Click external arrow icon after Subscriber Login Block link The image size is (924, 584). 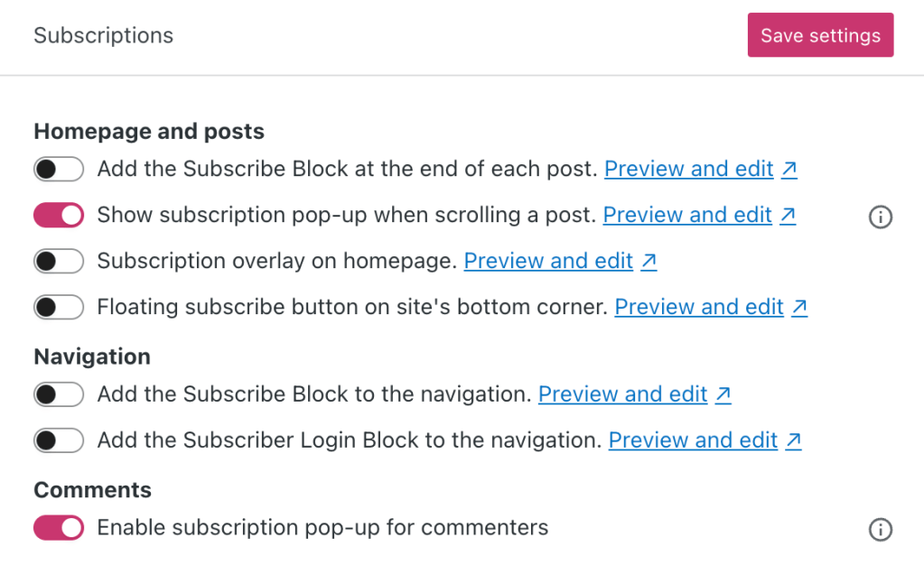click(793, 440)
